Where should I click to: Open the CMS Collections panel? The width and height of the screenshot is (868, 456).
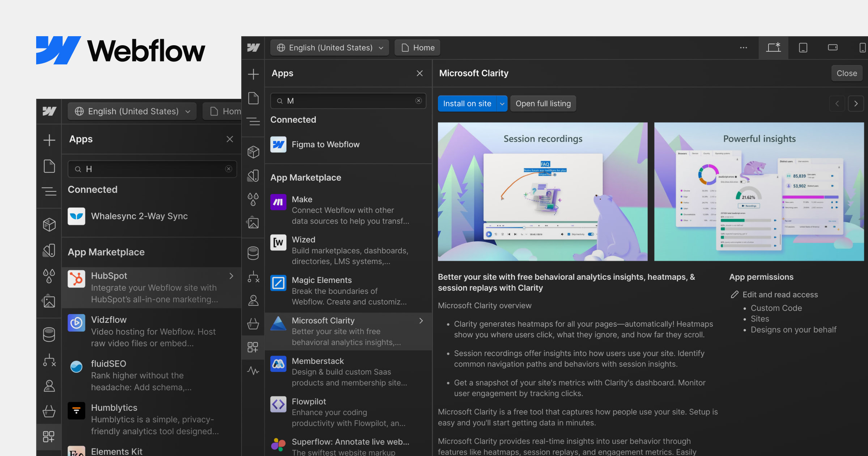[x=253, y=253]
